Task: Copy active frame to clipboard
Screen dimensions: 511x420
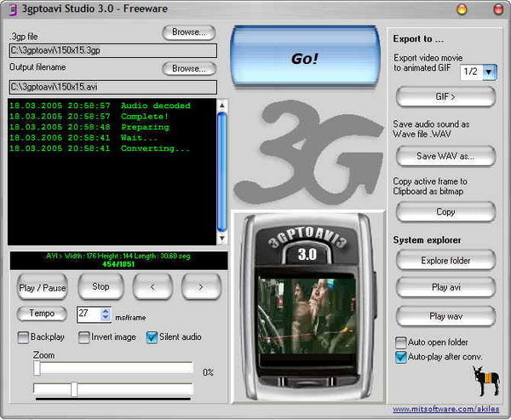Action: click(445, 212)
